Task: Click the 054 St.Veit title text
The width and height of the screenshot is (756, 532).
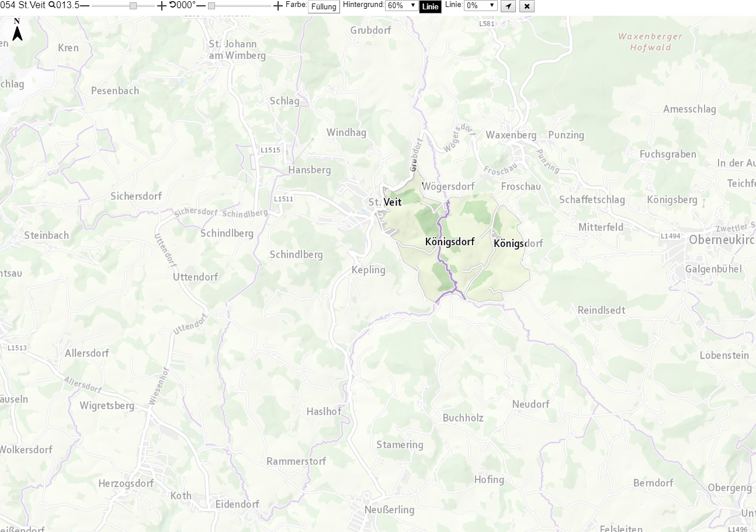Action: coord(23,5)
